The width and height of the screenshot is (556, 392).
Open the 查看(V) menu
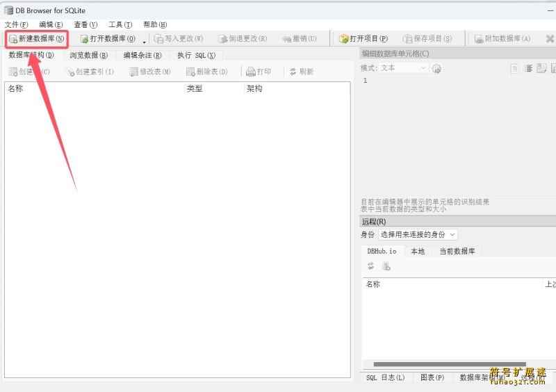pyautogui.click(x=85, y=24)
